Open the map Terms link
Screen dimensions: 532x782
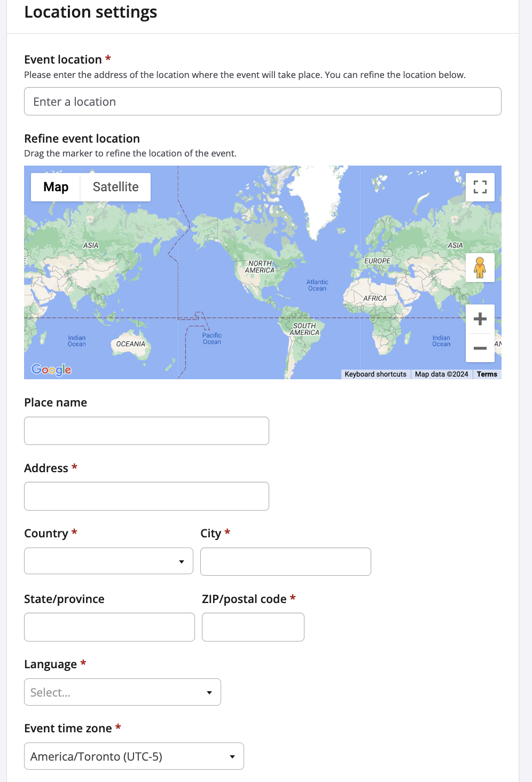[x=487, y=374]
